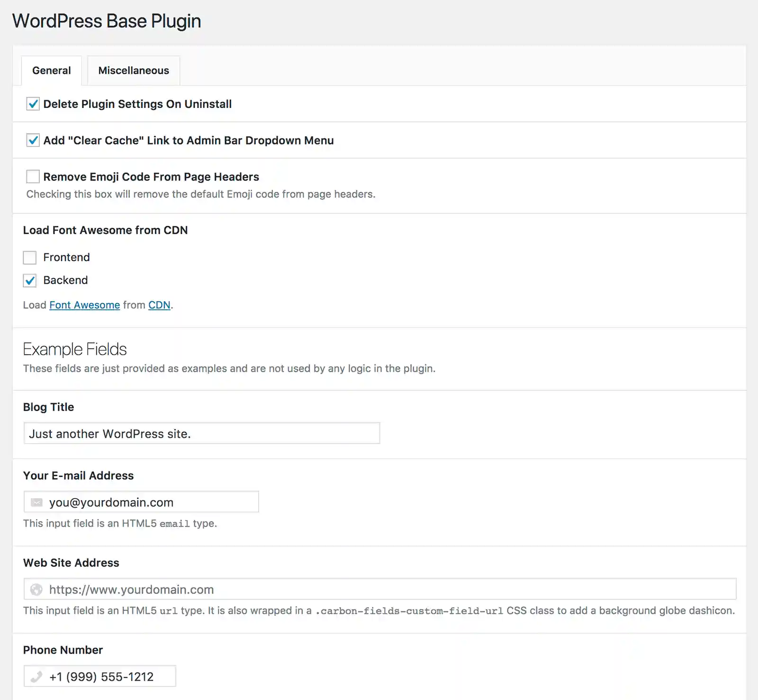Image resolution: width=758 pixels, height=700 pixels.
Task: Click the envelope icon in the email field
Action: pyautogui.click(x=37, y=502)
